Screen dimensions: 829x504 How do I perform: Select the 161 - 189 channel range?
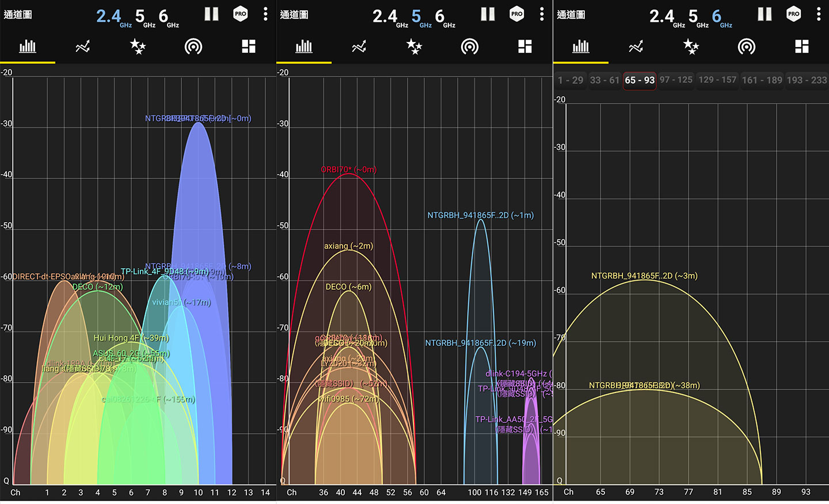(762, 80)
